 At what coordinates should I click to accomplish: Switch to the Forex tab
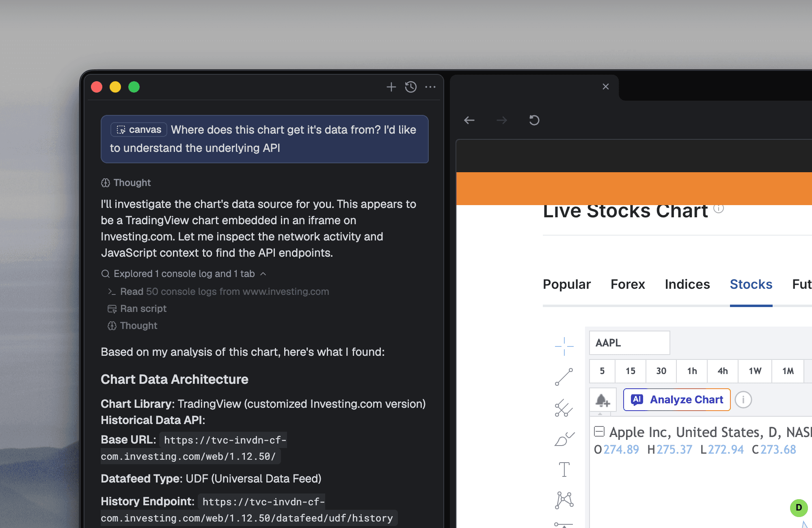click(627, 284)
